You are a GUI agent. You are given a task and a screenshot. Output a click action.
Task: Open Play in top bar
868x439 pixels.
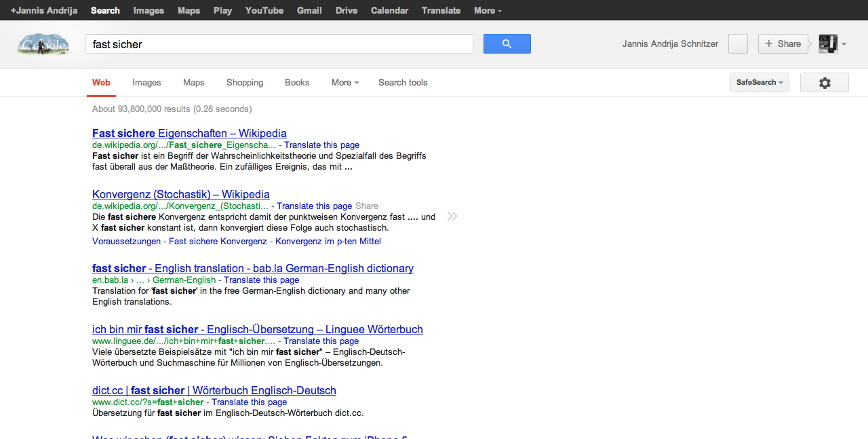(x=222, y=10)
